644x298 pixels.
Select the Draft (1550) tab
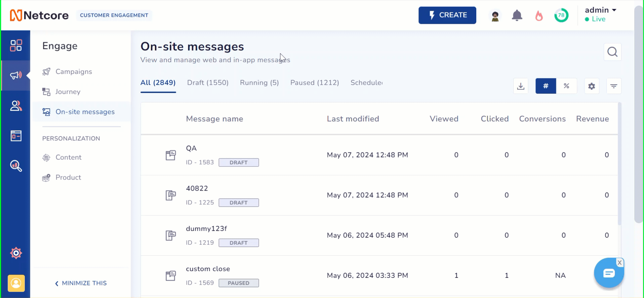(208, 83)
